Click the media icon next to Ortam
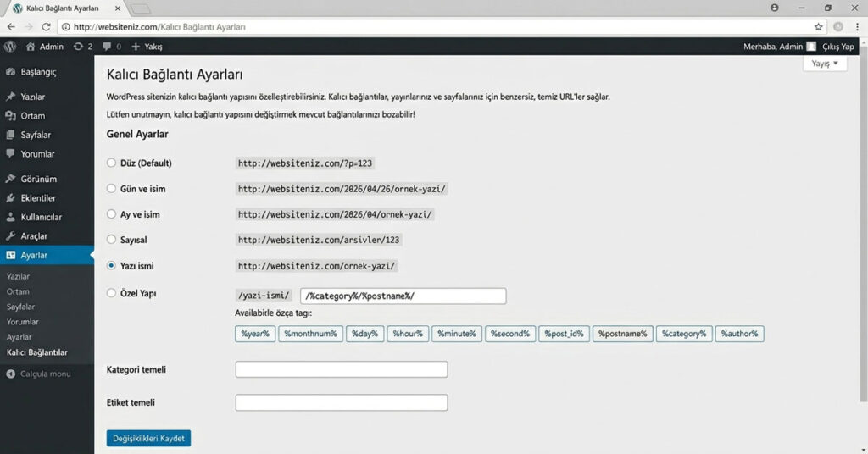This screenshot has height=454, width=868. pos(10,115)
